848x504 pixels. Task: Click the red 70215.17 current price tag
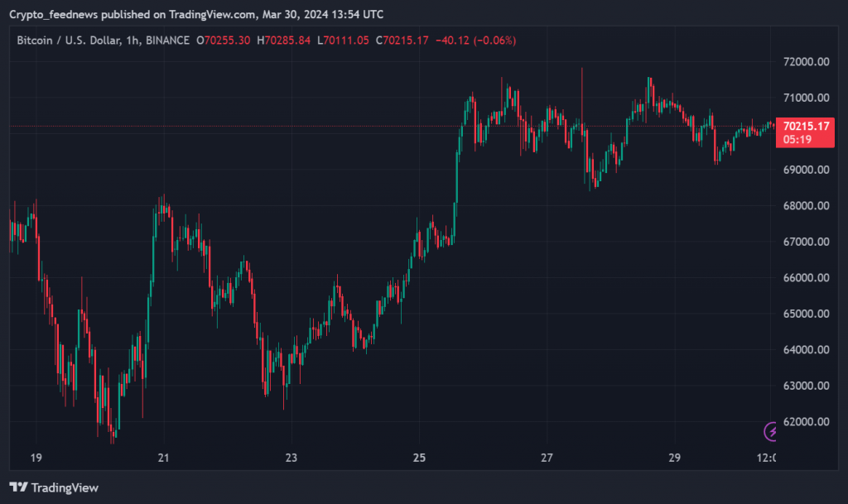point(806,126)
